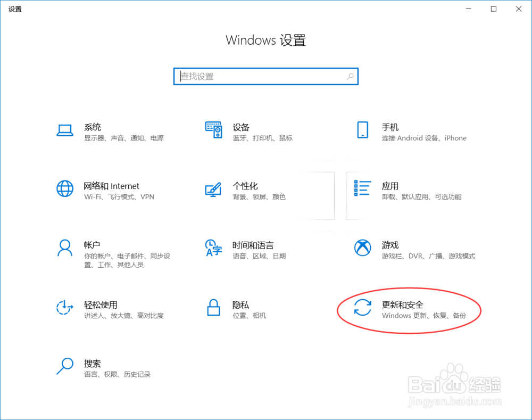Click the 设置 title bar label
532x420 pixels.
[x=15, y=9]
